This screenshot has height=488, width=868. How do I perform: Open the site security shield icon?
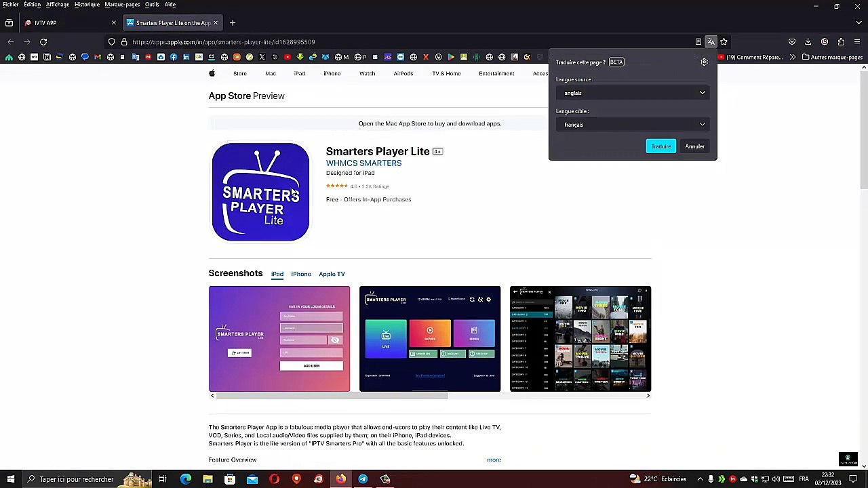[111, 42]
